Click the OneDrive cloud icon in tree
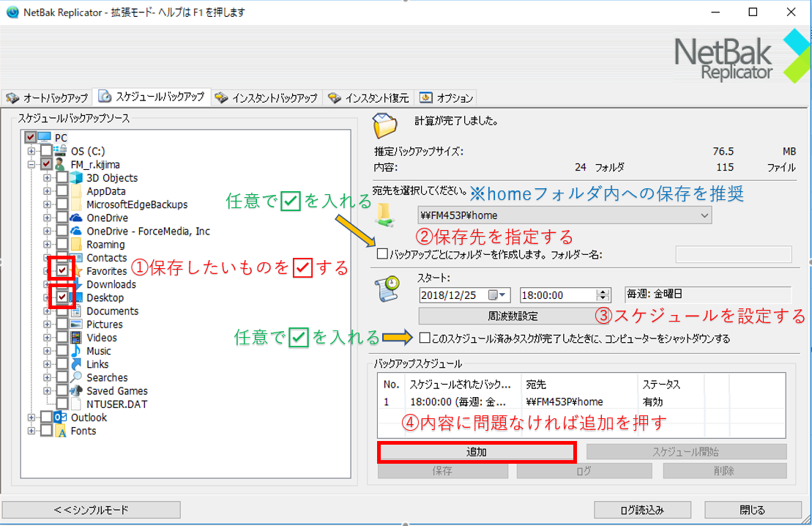The width and height of the screenshot is (812, 526). pos(77,218)
